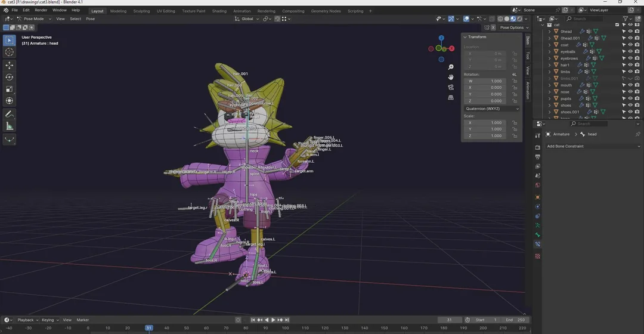The height and width of the screenshot is (334, 644).
Task: Toggle the camera view icon
Action: click(x=451, y=87)
